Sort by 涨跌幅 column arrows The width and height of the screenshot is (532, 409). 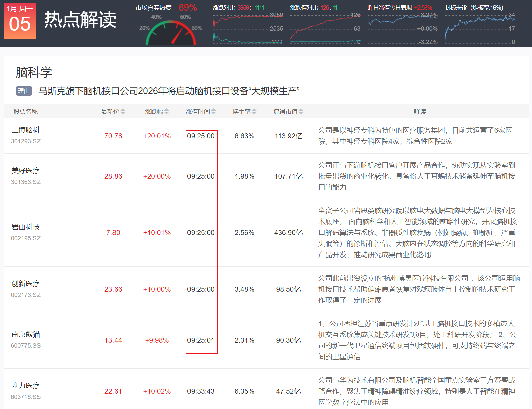pyautogui.click(x=166, y=112)
